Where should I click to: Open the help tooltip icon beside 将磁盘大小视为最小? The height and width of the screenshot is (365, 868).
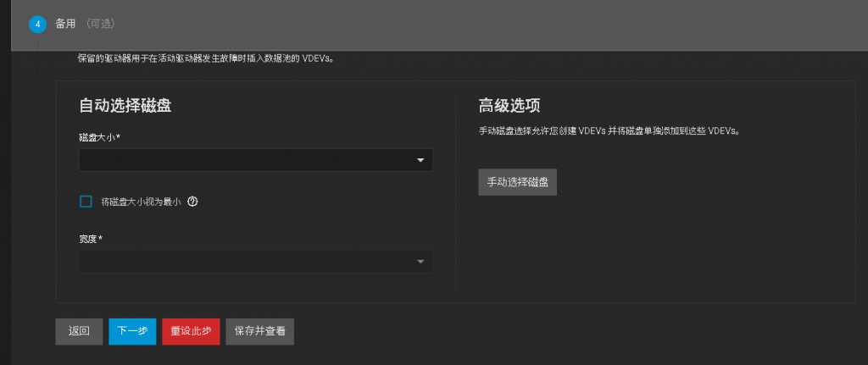point(192,202)
